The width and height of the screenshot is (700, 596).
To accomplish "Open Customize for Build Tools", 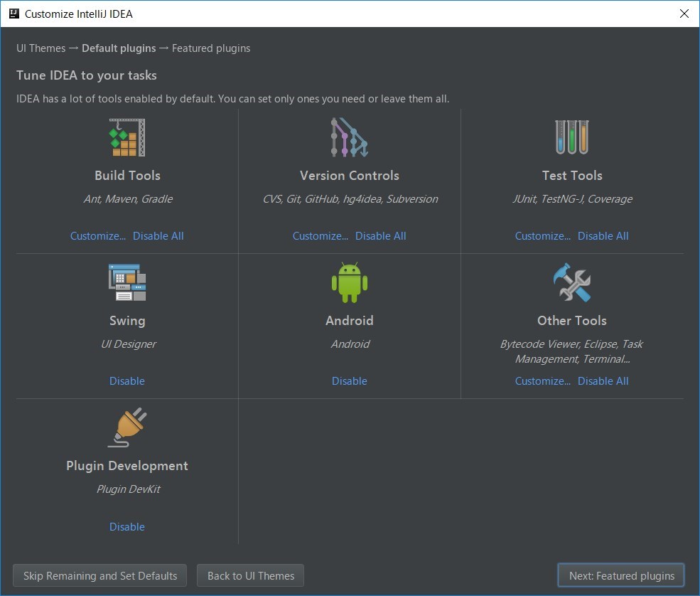I will (x=98, y=236).
